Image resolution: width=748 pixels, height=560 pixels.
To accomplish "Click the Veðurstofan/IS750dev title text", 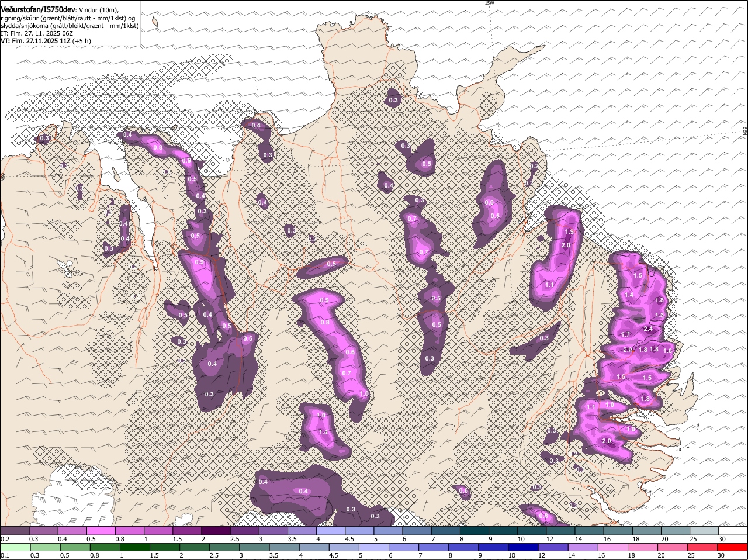I will pos(38,10).
